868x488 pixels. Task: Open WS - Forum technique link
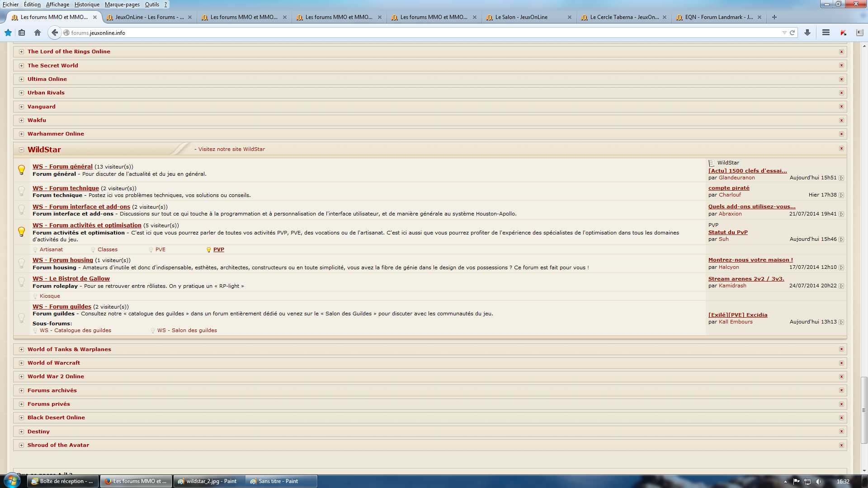pos(66,188)
